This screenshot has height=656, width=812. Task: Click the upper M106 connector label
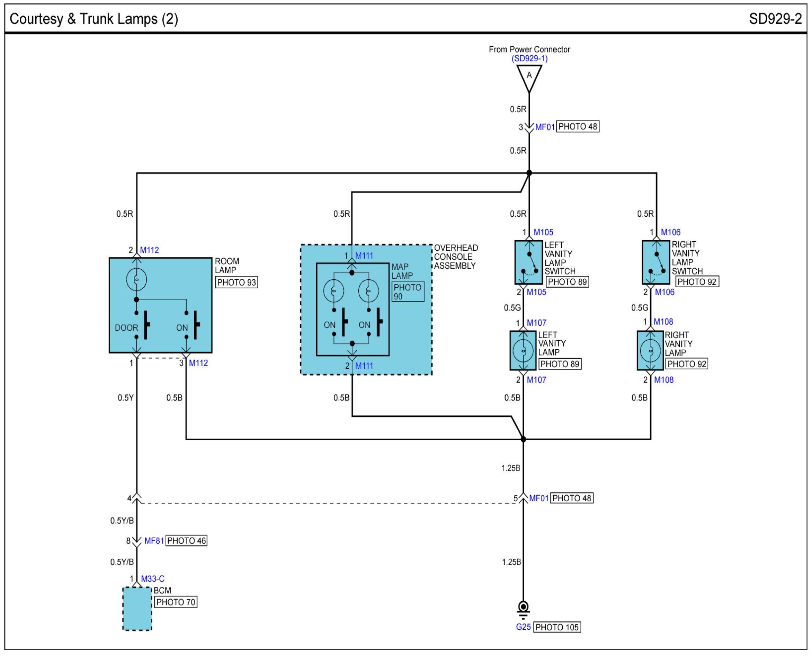pos(671,232)
